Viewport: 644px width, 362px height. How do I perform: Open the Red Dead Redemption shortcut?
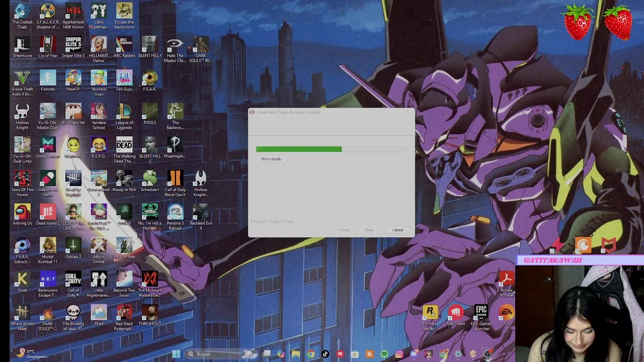[124, 318]
